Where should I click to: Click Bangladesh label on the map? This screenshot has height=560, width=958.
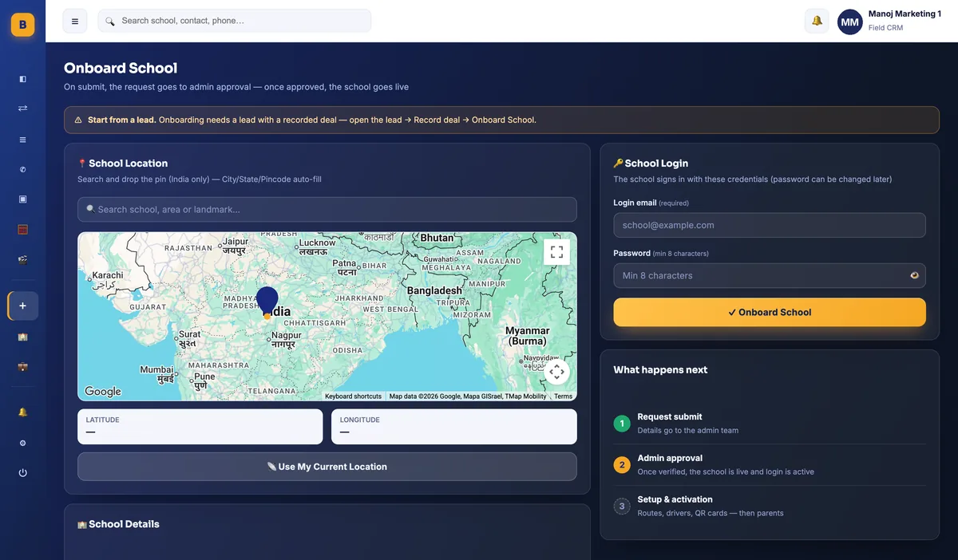coord(434,290)
